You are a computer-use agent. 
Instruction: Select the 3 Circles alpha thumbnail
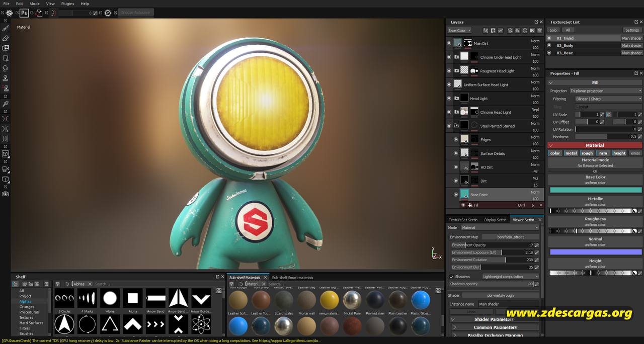(x=64, y=298)
